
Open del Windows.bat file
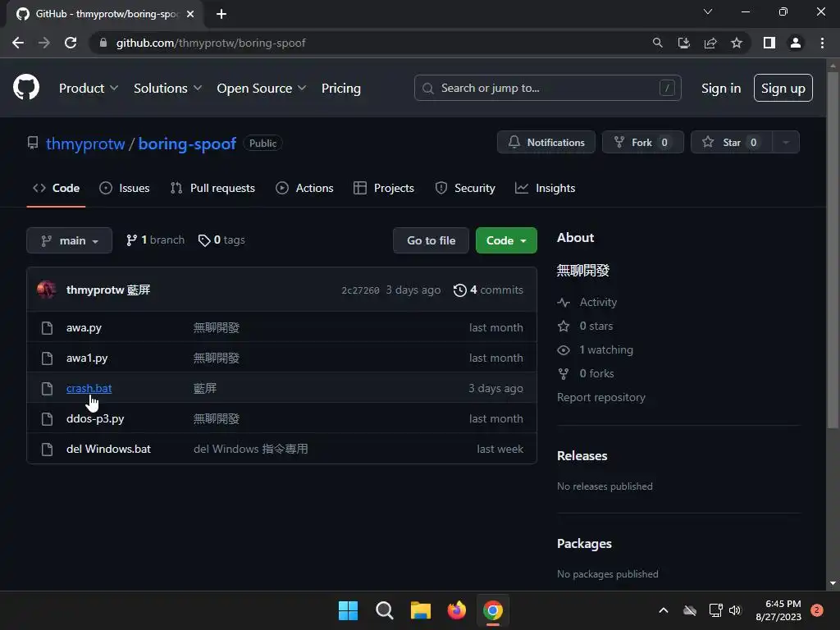pos(109,449)
